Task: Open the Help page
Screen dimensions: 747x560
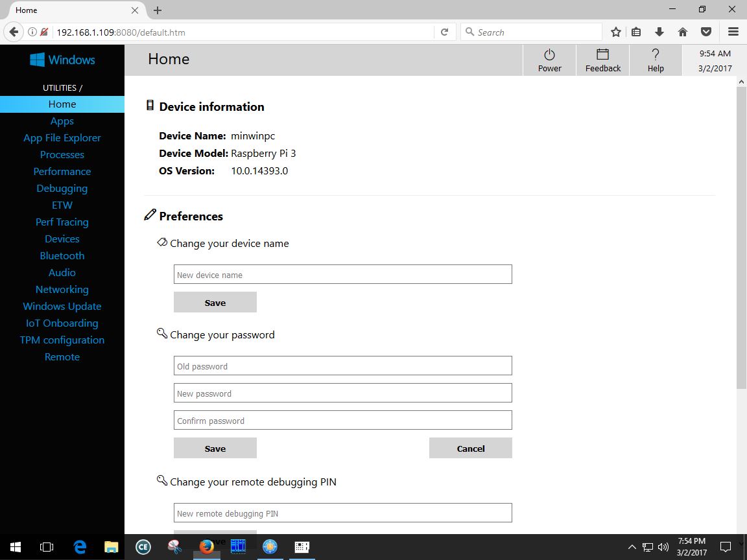Action: [656, 60]
